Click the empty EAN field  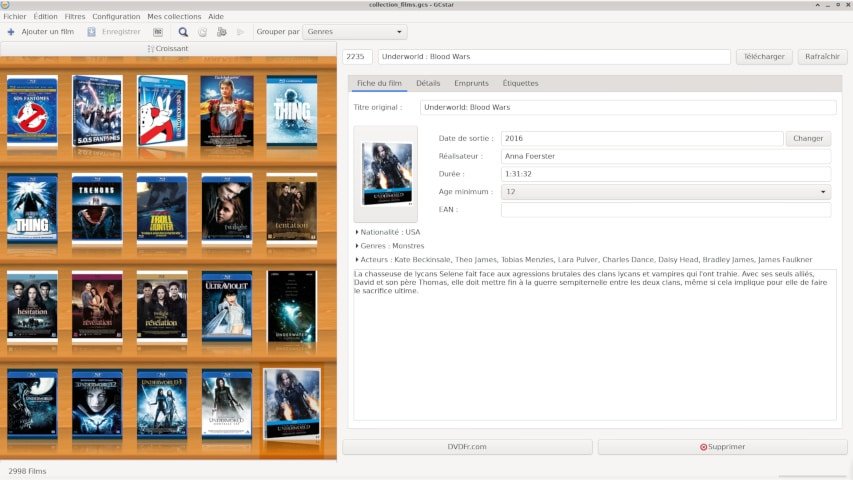[666, 210]
